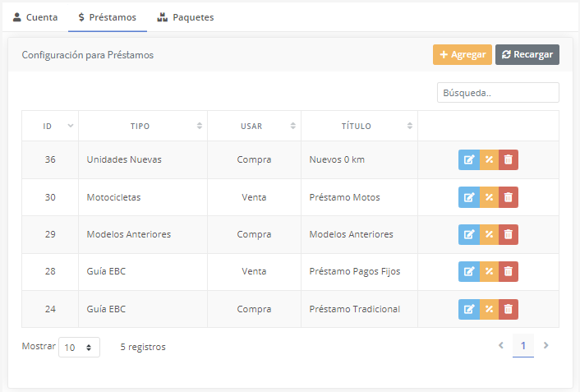The height and width of the screenshot is (392, 580).
Task: Sort table by Usar column
Action: (253, 126)
